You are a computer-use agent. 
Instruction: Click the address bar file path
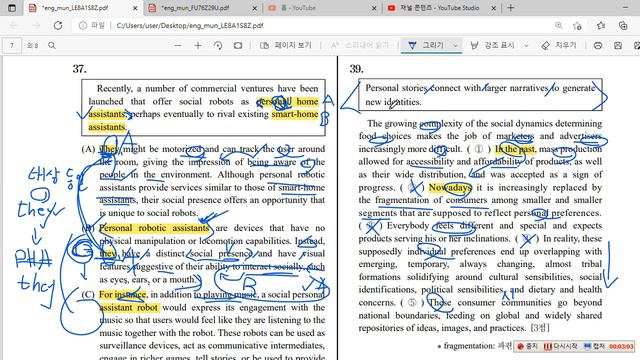(x=190, y=25)
